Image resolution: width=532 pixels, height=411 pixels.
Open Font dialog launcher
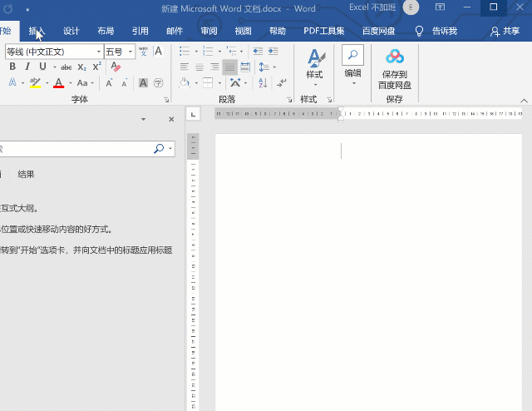[x=166, y=100]
